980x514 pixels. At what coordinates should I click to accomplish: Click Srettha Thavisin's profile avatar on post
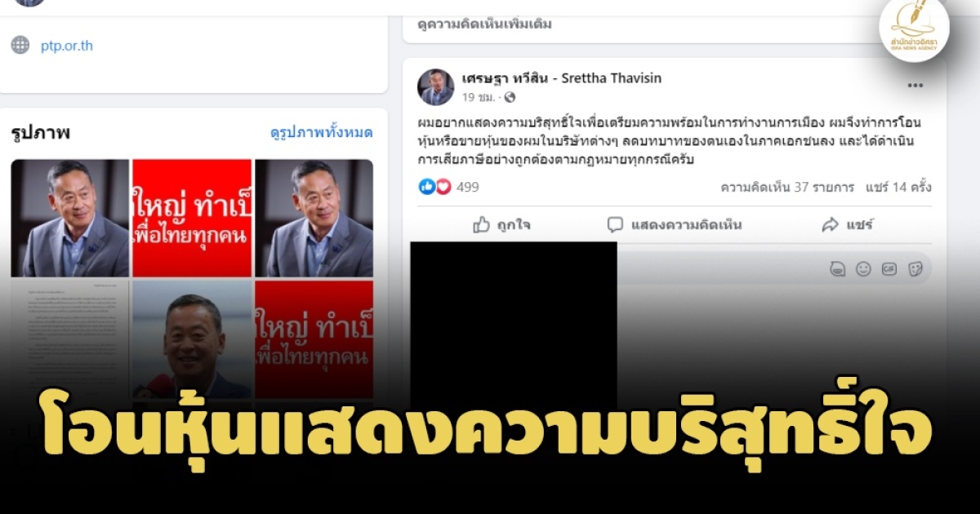coord(435,86)
